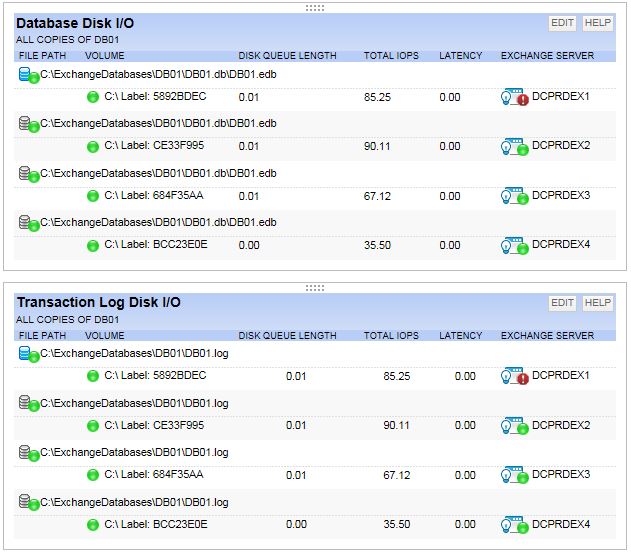Grab the dotted drag handle above Transaction Log Disk I/O
This screenshot has height=559, width=631.
pos(315,288)
